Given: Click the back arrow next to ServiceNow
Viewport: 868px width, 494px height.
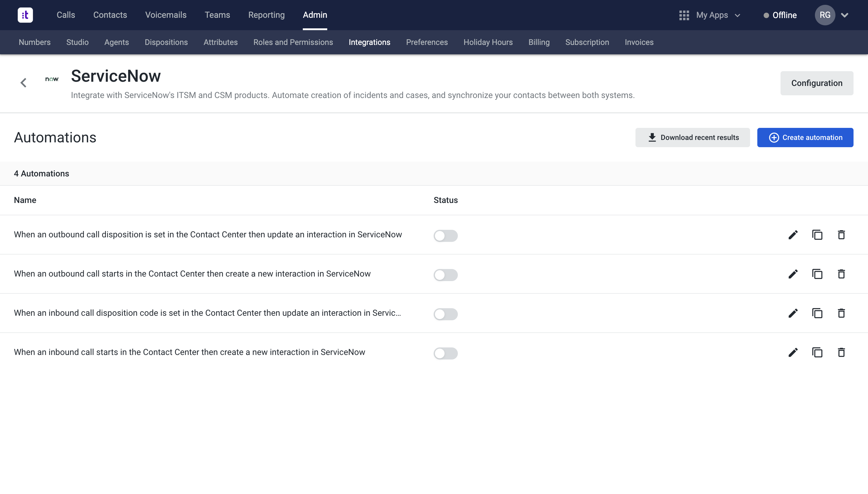Looking at the screenshot, I should click(x=24, y=82).
